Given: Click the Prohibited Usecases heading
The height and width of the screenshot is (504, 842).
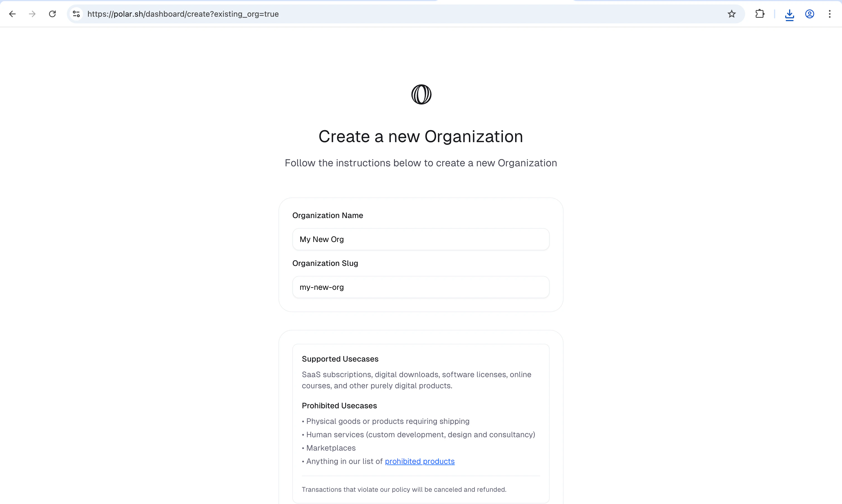Looking at the screenshot, I should pyautogui.click(x=339, y=406).
